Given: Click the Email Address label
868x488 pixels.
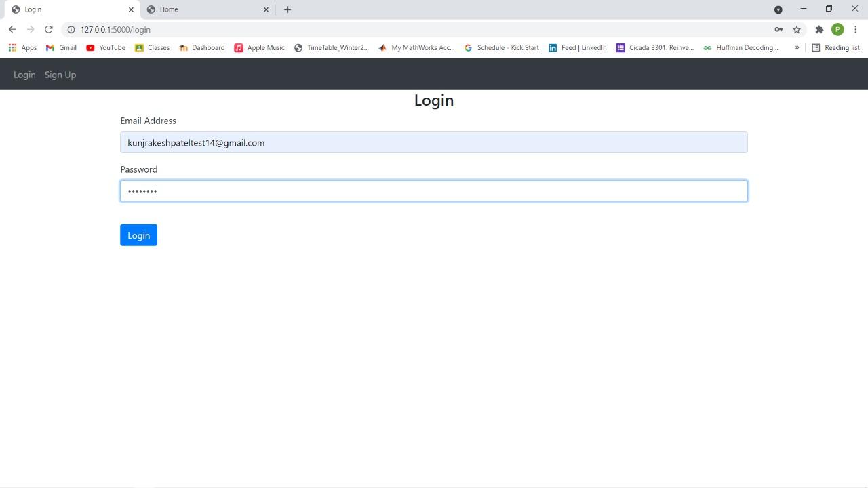Looking at the screenshot, I should coord(148,121).
